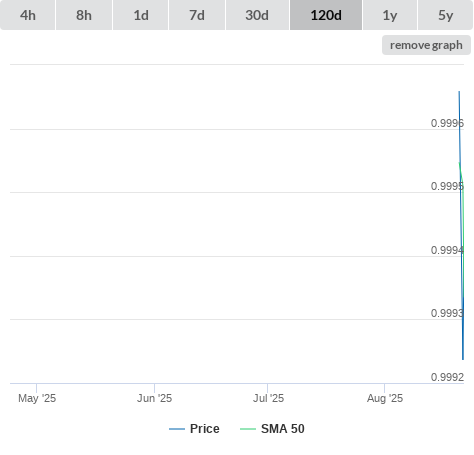Viewport: 474px width, 455px height.
Task: Click the 0.9996 y-axis value
Action: (447, 123)
